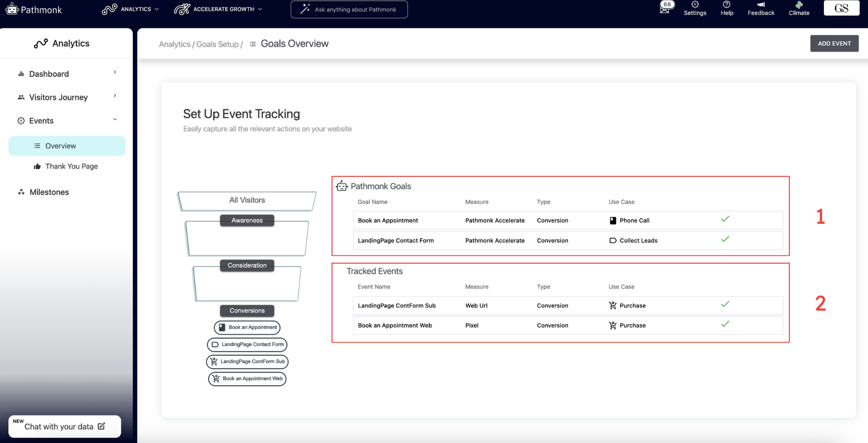The height and width of the screenshot is (443, 868).
Task: Click the Visitors Journey people icon
Action: tap(21, 97)
